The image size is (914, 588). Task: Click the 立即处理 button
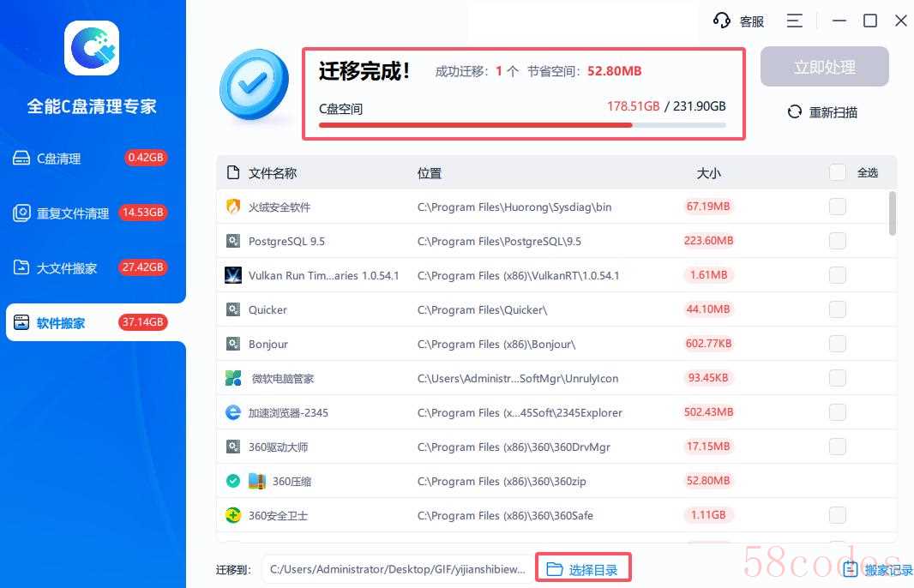pos(824,67)
